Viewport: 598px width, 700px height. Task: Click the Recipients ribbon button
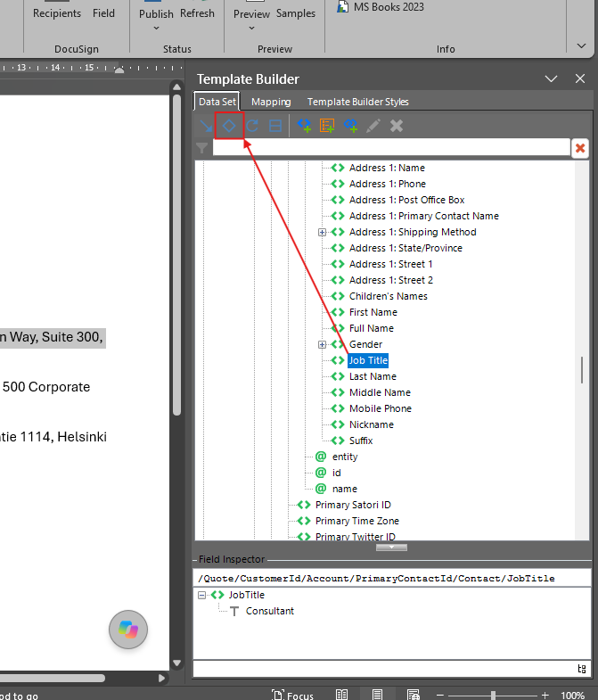pyautogui.click(x=57, y=13)
